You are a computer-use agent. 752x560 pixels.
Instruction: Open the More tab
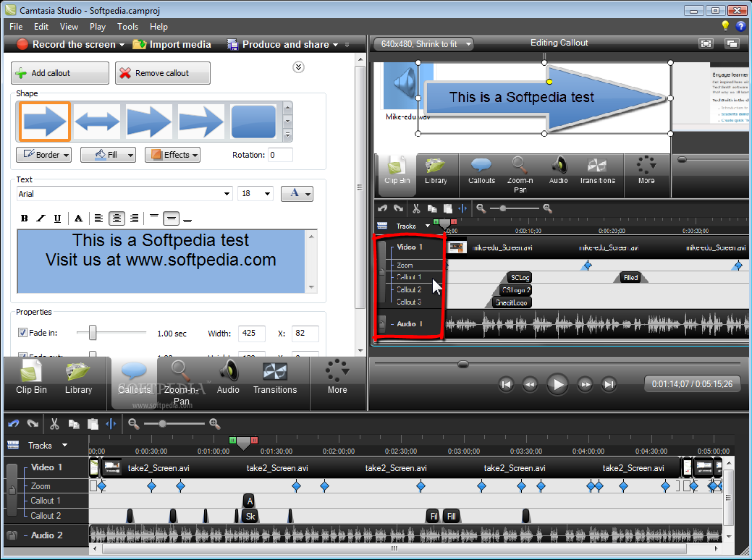tap(337, 379)
